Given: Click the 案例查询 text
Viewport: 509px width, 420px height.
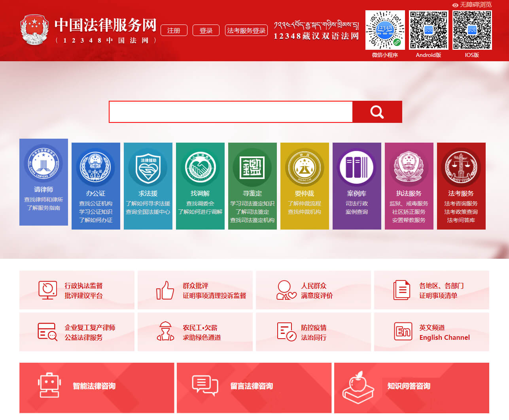Looking at the screenshot, I should tap(357, 212).
